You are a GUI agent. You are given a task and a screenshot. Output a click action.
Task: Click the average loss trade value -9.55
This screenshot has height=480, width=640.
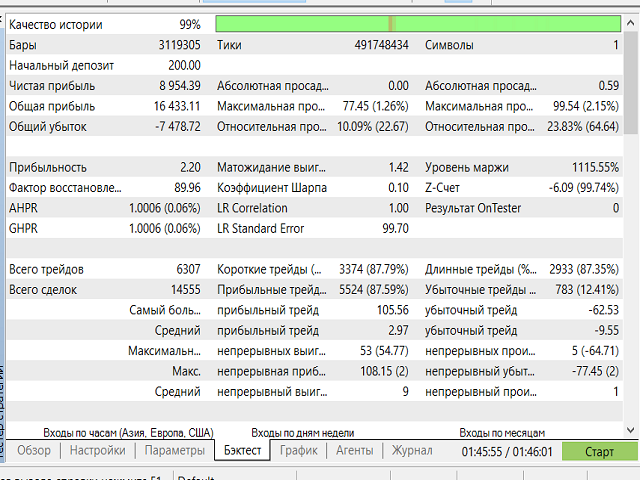(x=607, y=331)
